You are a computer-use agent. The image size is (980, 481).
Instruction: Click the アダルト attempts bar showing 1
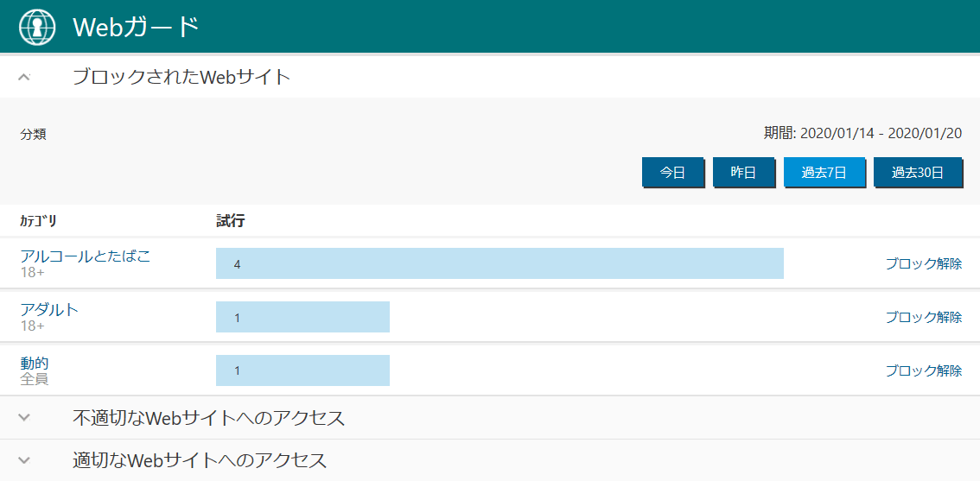pyautogui.click(x=302, y=317)
